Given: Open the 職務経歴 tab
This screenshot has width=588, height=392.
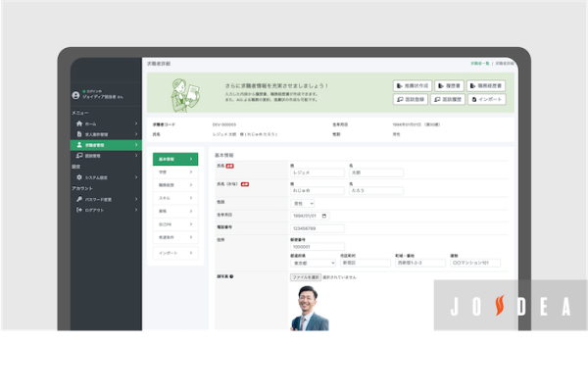Looking at the screenshot, I should pyautogui.click(x=176, y=184).
